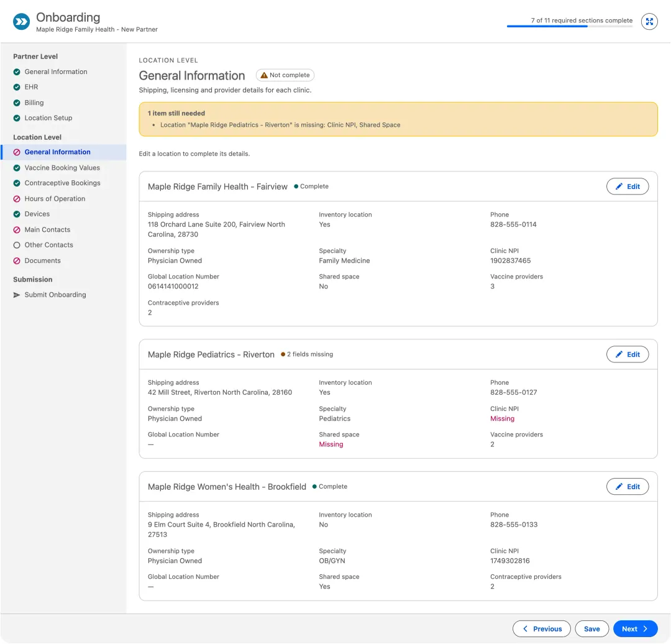The width and height of the screenshot is (671, 644).
Task: Click the Clinic NPI value 1749302816
Action: [510, 561]
